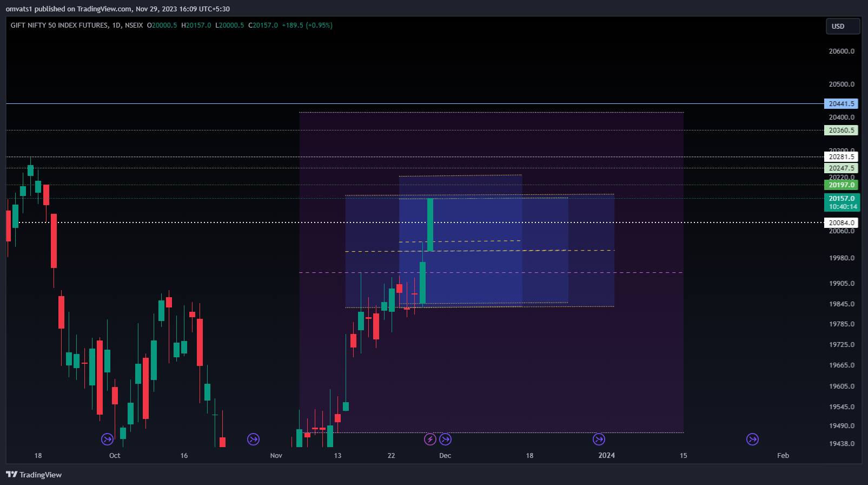This screenshot has height=485, width=868.
Task: Click the close value C20157.0 in legend
Action: tap(263, 25)
